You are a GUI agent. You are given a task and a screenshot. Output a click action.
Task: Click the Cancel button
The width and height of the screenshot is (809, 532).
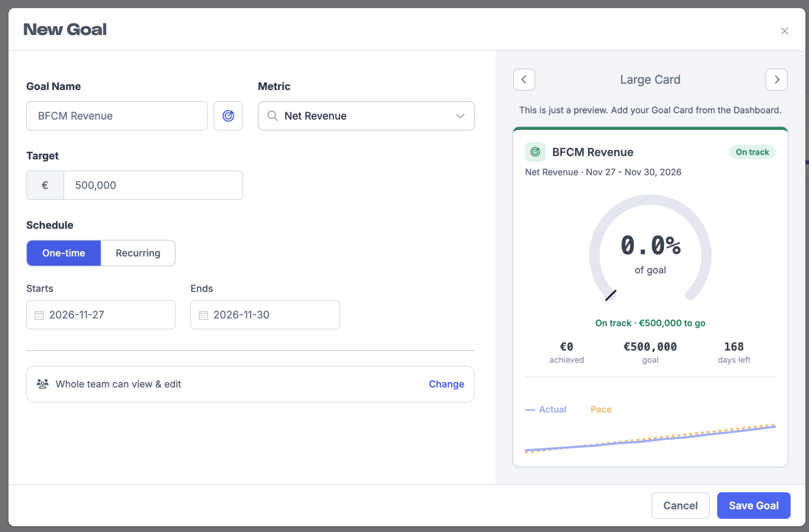click(x=680, y=505)
